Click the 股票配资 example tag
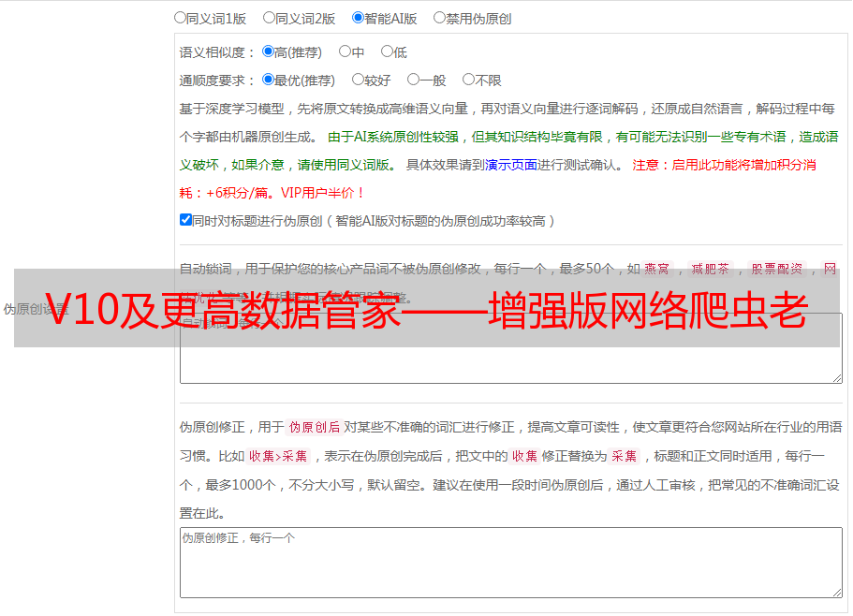Image resolution: width=853 pixels, height=616 pixels. click(x=777, y=269)
